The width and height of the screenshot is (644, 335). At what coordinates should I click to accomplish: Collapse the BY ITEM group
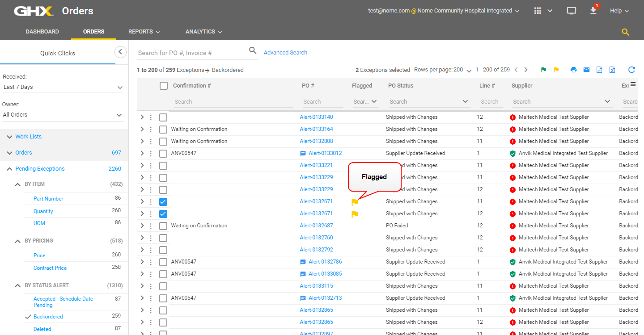pos(17,184)
